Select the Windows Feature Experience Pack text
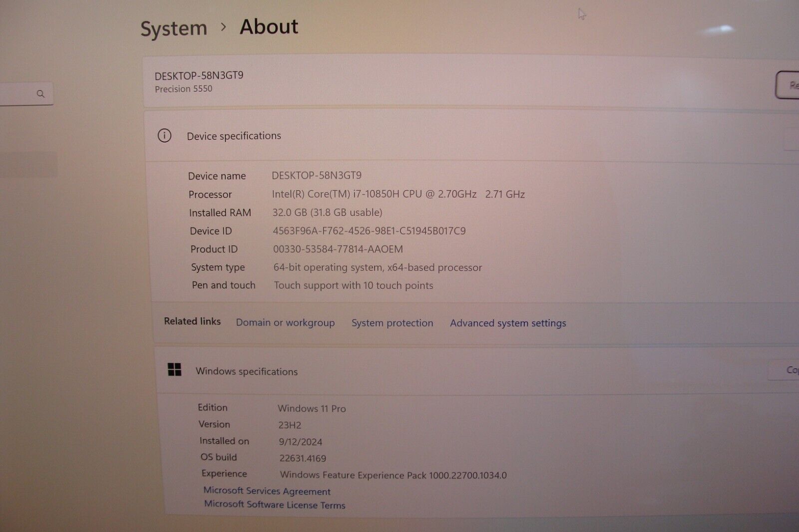This screenshot has height=532, width=799. click(393, 475)
